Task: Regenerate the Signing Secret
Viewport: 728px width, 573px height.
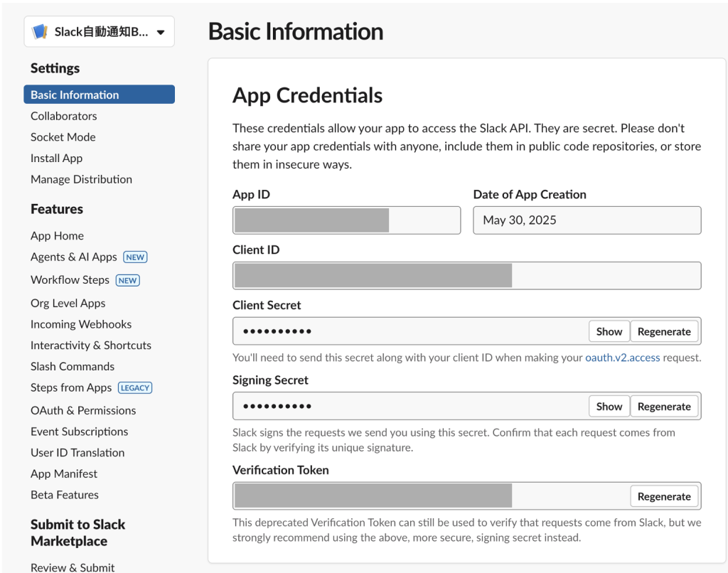Action: pos(664,407)
